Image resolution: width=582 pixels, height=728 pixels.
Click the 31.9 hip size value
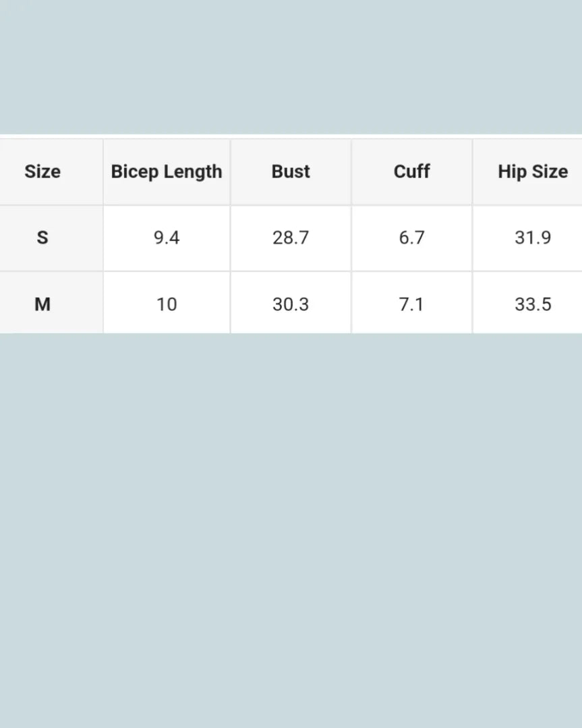tap(532, 237)
